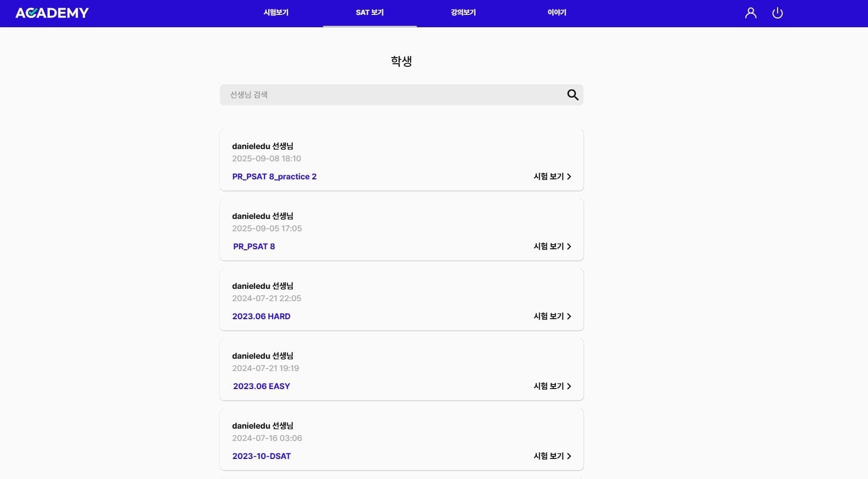Open the 2023-10-DSAT exam link
The width and height of the screenshot is (868, 479).
click(261, 456)
